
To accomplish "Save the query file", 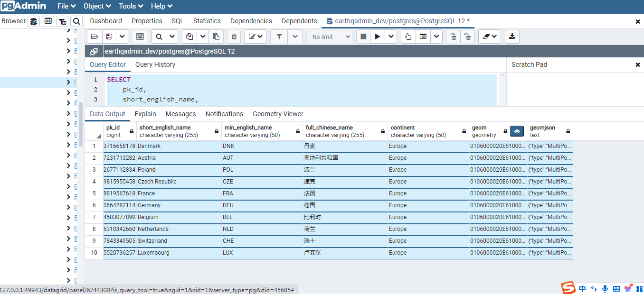I will [x=109, y=37].
